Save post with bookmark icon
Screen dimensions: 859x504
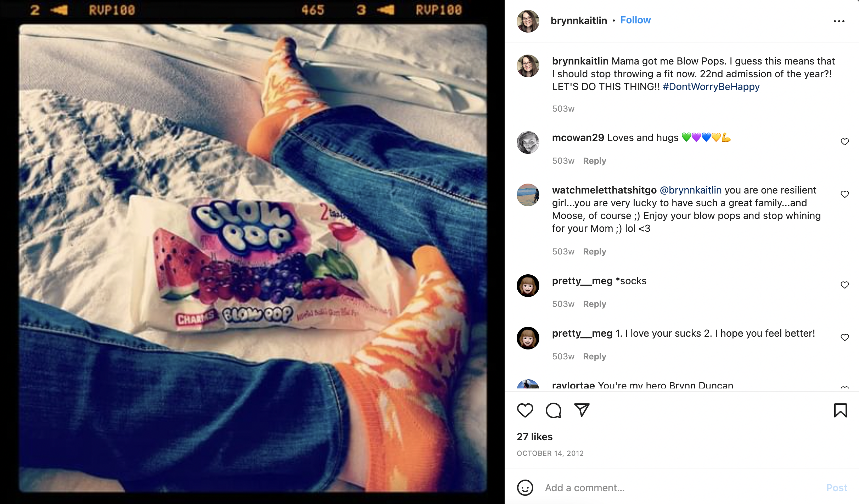tap(840, 410)
